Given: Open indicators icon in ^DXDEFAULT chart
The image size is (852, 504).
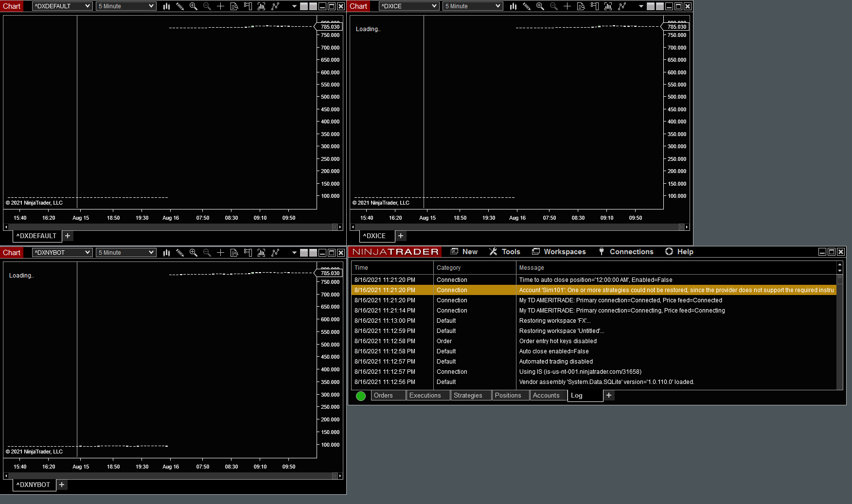Looking at the screenshot, I should [x=262, y=6].
